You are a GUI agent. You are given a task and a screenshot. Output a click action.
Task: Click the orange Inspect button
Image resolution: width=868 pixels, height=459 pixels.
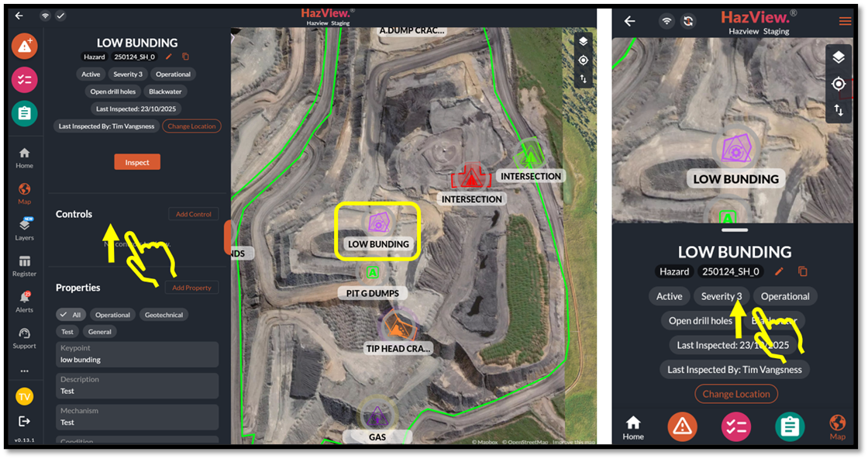click(x=137, y=162)
